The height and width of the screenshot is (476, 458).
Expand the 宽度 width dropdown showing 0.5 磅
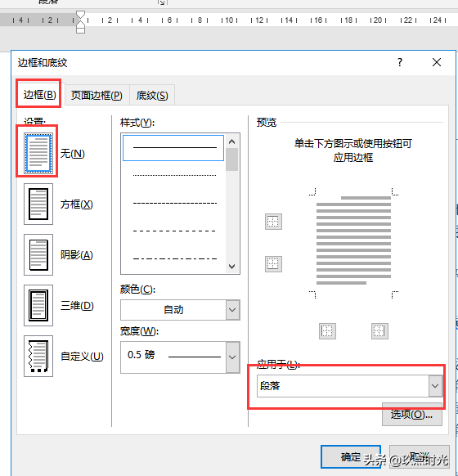(x=180, y=357)
